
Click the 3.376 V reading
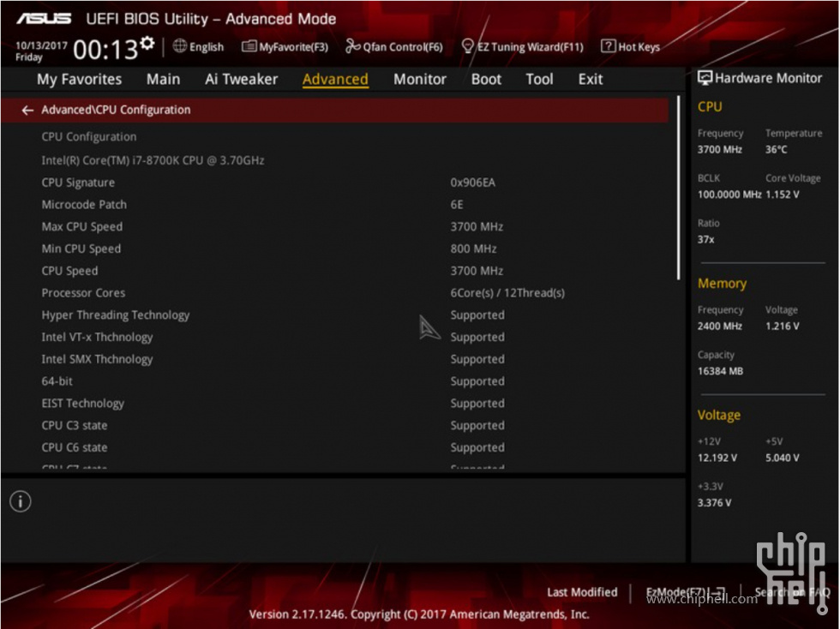pyautogui.click(x=714, y=503)
